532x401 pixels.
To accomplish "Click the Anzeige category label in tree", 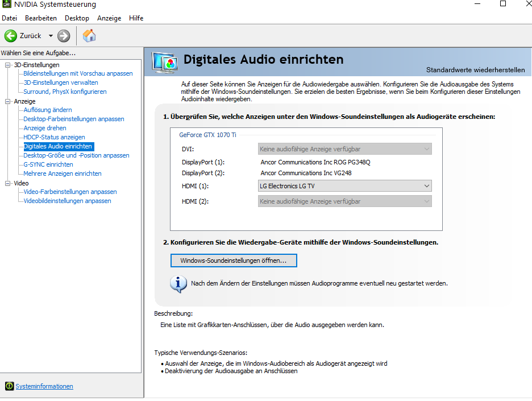I will 24,101.
